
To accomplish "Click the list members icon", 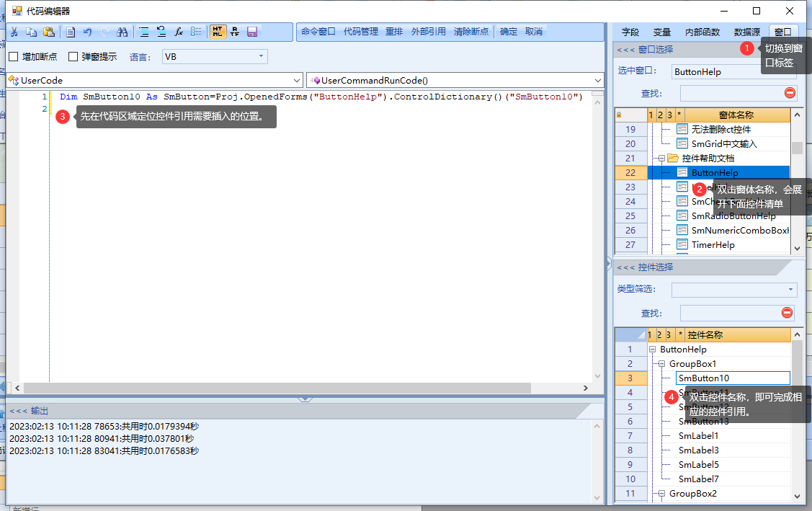I will tap(196, 32).
